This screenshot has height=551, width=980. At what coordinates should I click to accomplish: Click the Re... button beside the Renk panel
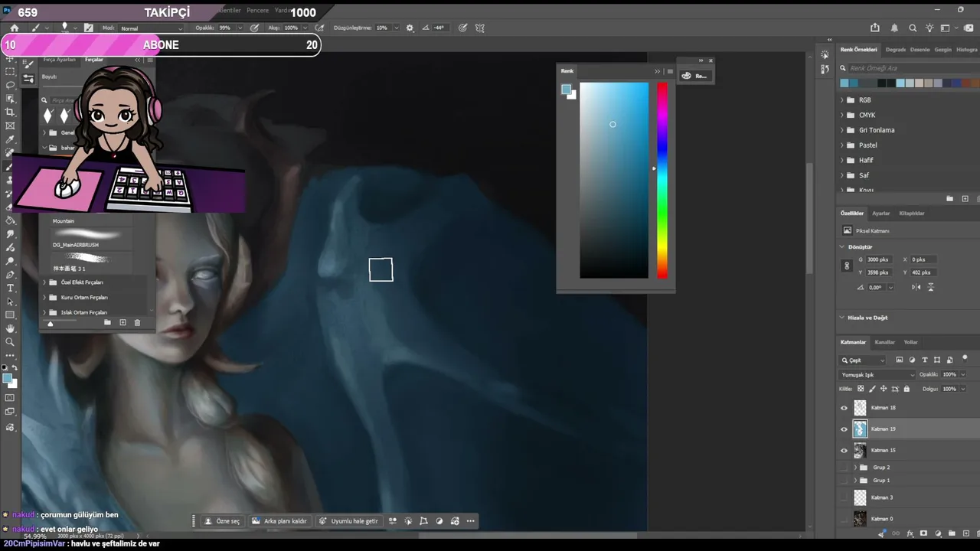click(x=695, y=76)
